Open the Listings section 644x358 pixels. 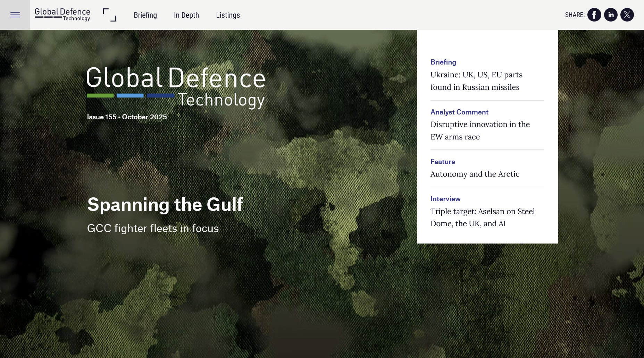(228, 15)
